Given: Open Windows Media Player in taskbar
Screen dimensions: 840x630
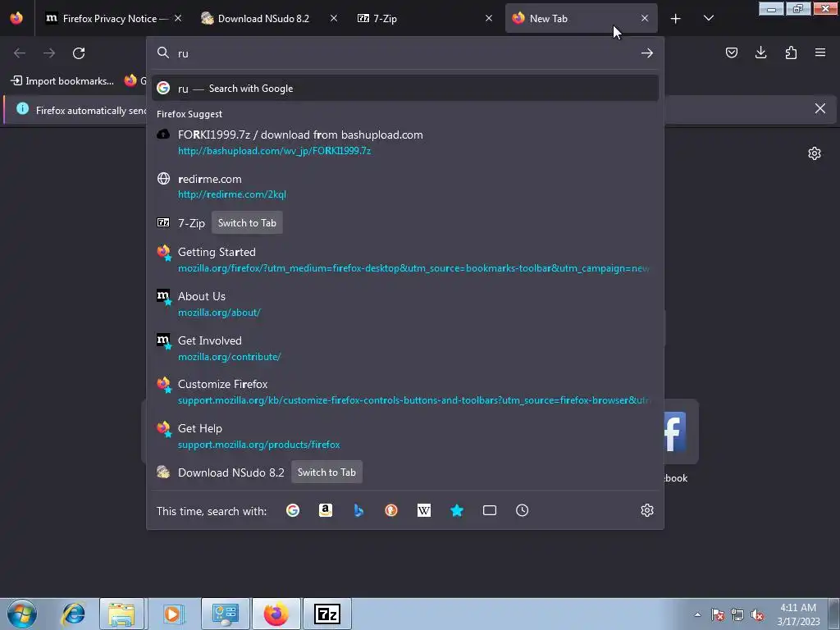Looking at the screenshot, I should tap(172, 614).
